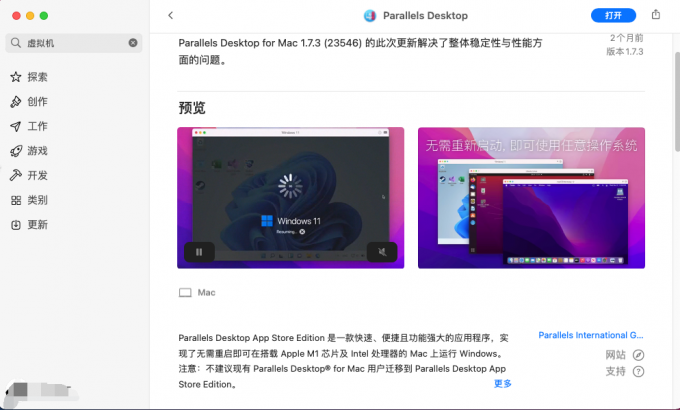The height and width of the screenshot is (410, 680).
Task: Open the 开发 sidebar section
Action: 37,175
